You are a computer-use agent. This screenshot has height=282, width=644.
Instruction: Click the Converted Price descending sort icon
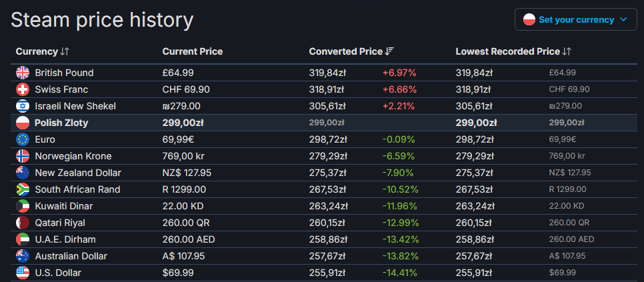coord(389,52)
